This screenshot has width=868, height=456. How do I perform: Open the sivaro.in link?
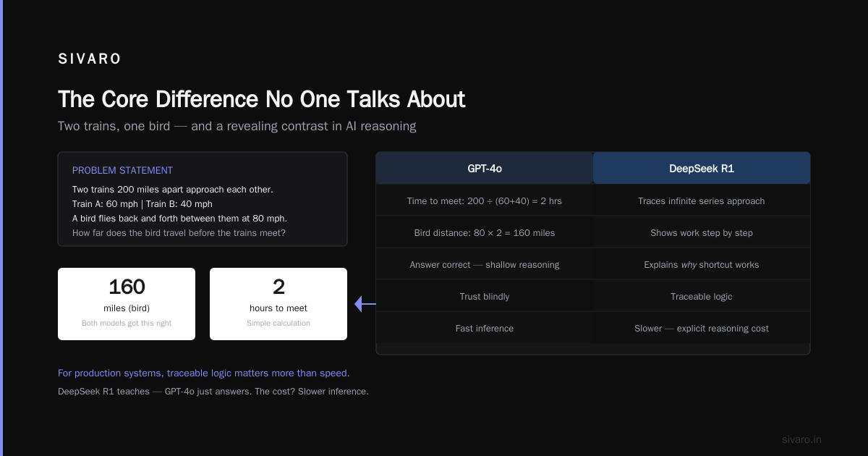point(801,439)
